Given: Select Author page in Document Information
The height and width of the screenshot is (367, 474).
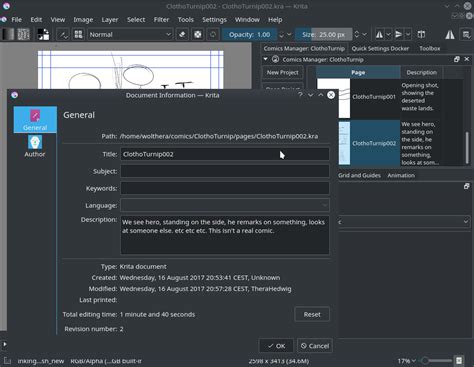Looking at the screenshot, I should point(35,146).
